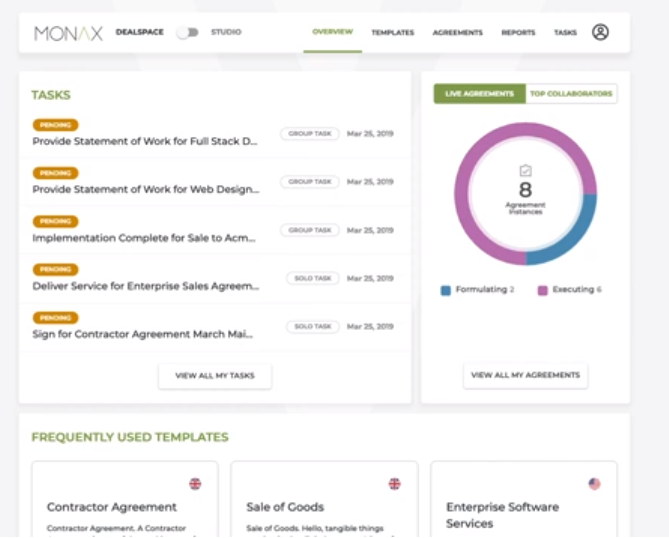
Task: Go to the Agreements navigation tab
Action: [x=457, y=33]
